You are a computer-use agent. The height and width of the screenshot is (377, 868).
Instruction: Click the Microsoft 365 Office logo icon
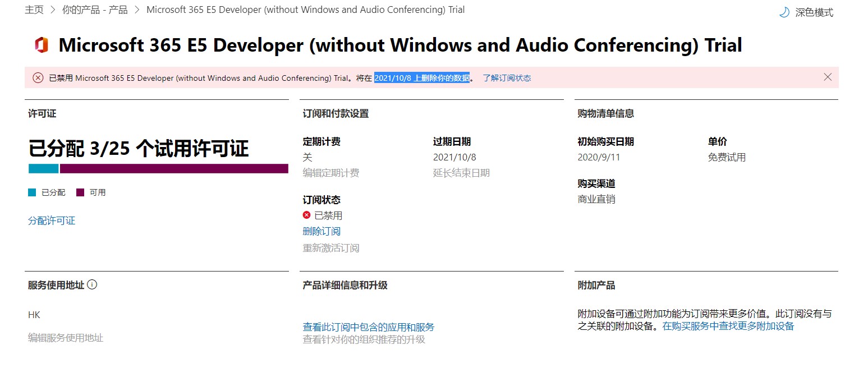coord(41,45)
